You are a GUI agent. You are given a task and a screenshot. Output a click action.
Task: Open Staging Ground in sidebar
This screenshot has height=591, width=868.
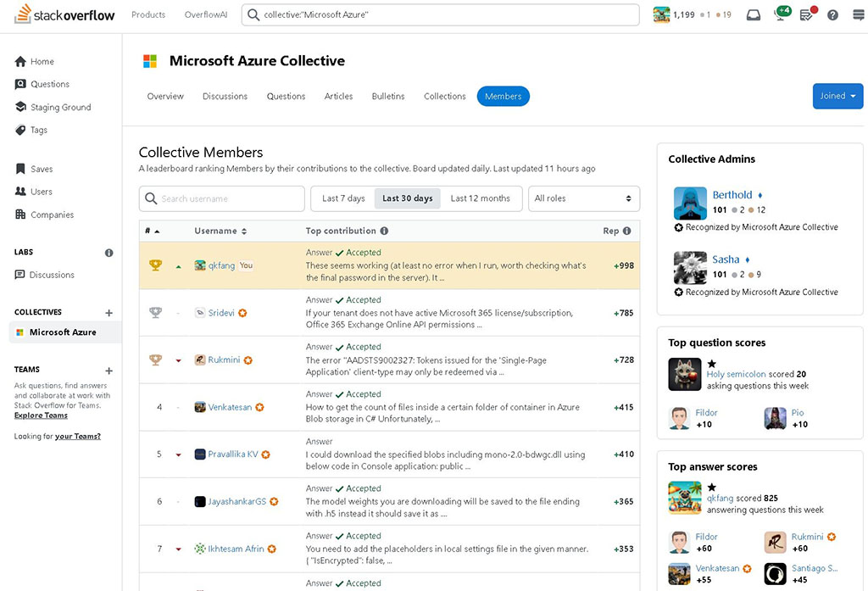click(53, 107)
